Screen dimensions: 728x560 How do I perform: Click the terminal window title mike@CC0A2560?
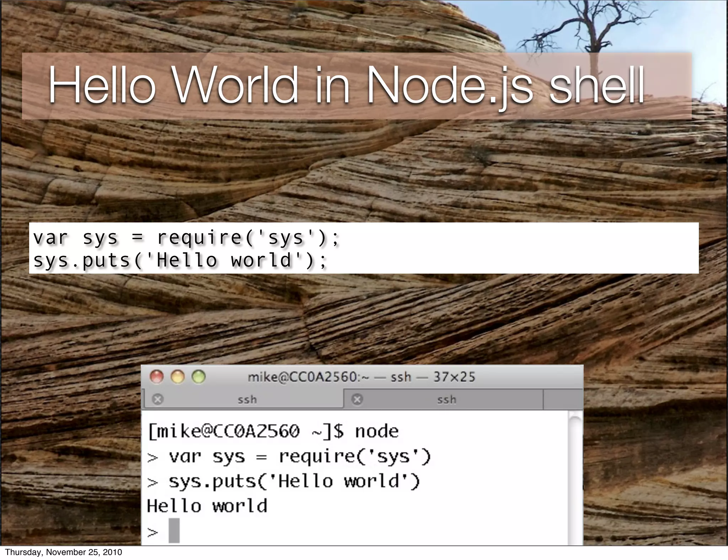[x=361, y=377]
